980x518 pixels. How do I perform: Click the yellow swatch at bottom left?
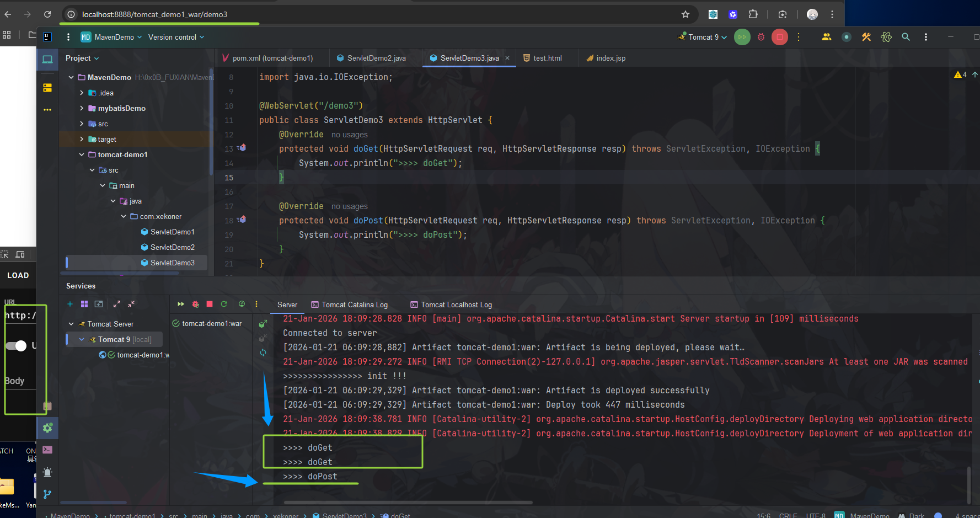pyautogui.click(x=7, y=486)
